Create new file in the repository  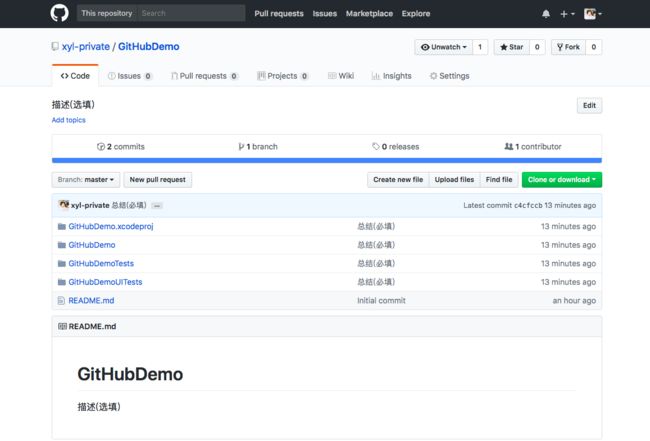click(x=398, y=179)
